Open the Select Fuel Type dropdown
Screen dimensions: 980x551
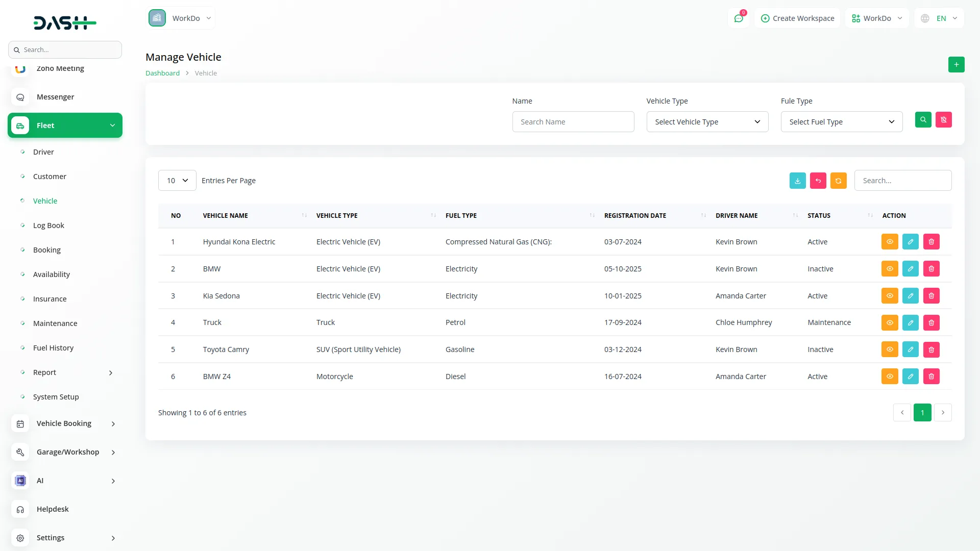click(841, 122)
